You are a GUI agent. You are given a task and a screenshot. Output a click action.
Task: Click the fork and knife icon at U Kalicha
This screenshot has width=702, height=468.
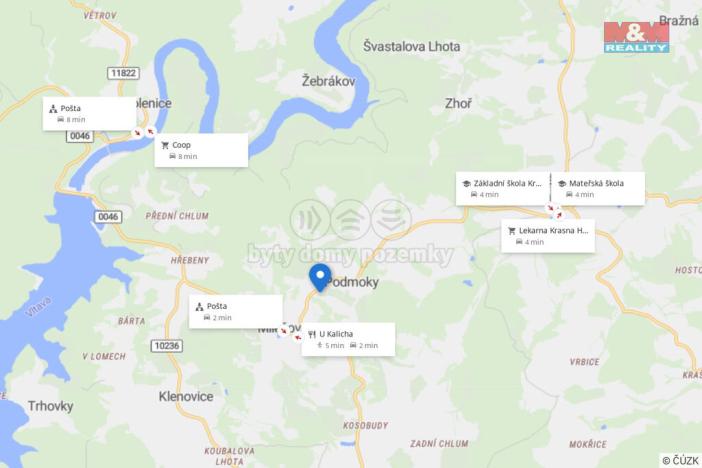click(312, 334)
